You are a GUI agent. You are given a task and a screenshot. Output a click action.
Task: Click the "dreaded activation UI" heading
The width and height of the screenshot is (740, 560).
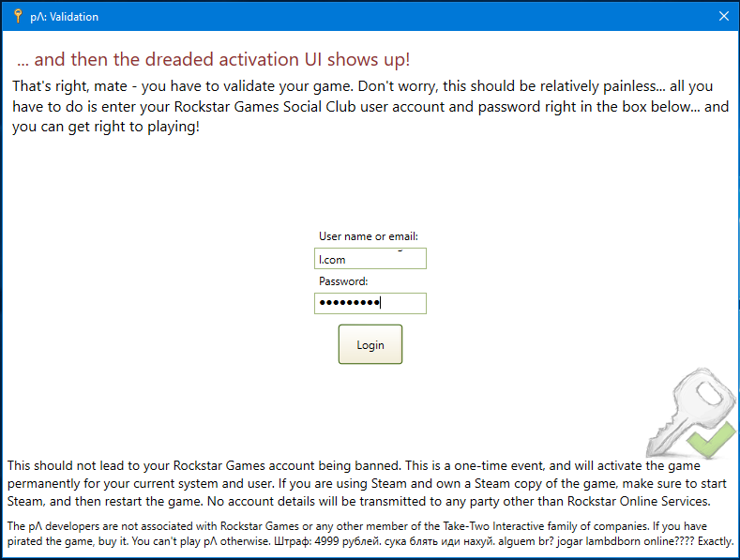(213, 59)
